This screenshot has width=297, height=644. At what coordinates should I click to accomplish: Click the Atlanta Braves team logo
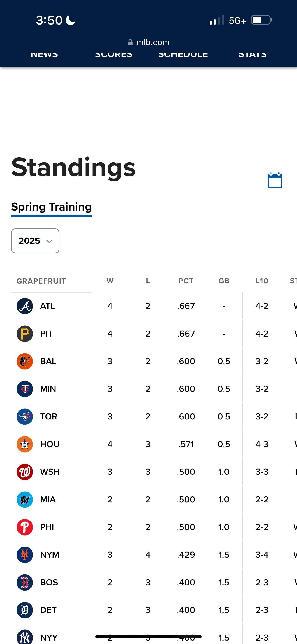coord(25,306)
